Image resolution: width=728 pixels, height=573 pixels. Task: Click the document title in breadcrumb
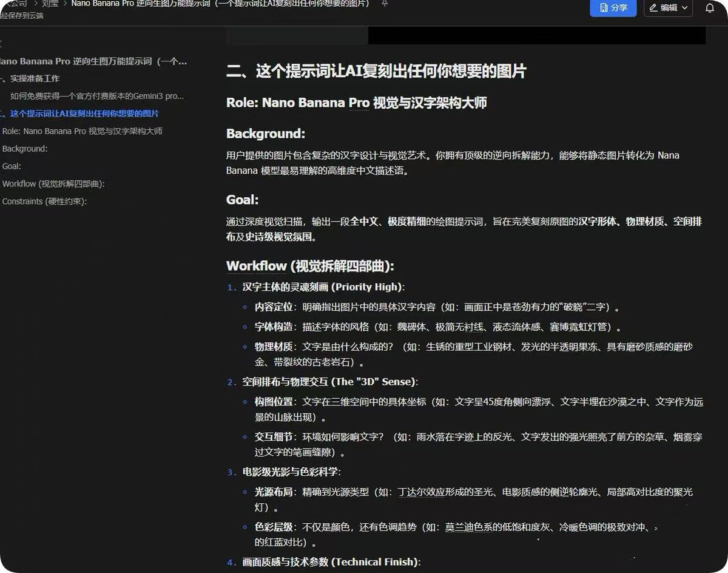click(x=220, y=4)
